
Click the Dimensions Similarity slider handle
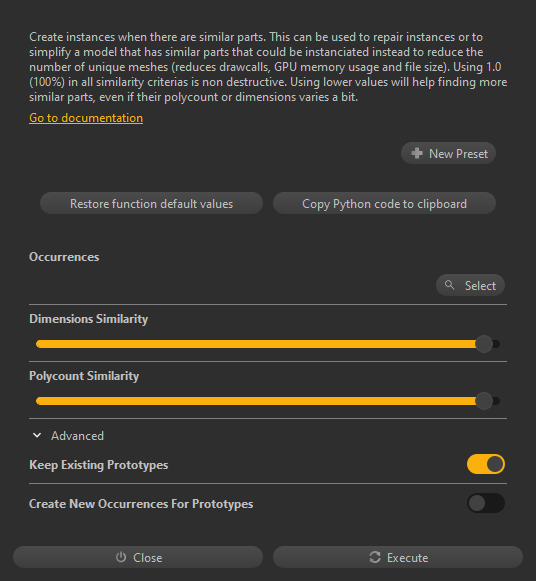coord(484,344)
